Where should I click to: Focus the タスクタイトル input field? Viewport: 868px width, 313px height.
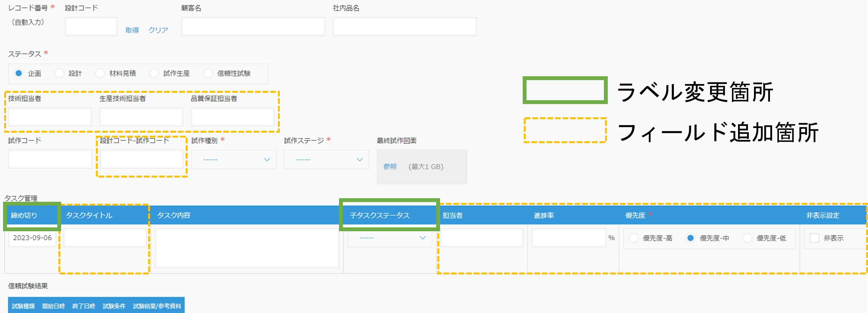click(105, 238)
